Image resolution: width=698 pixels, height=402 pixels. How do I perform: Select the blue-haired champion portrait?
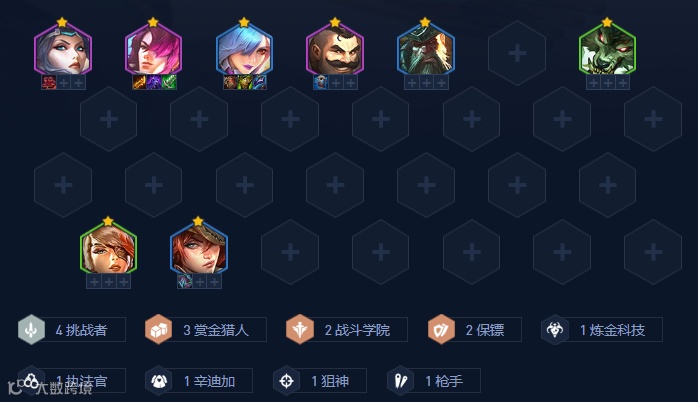tap(244, 50)
